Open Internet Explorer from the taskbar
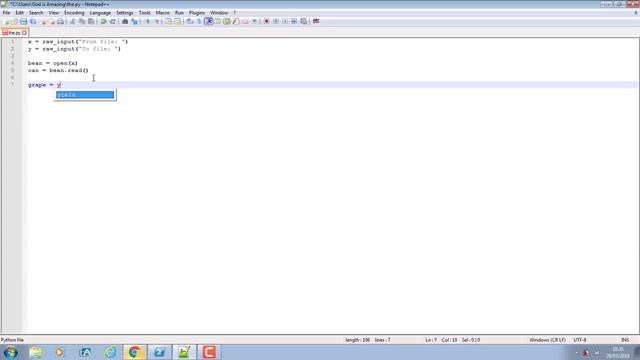 coord(110,352)
